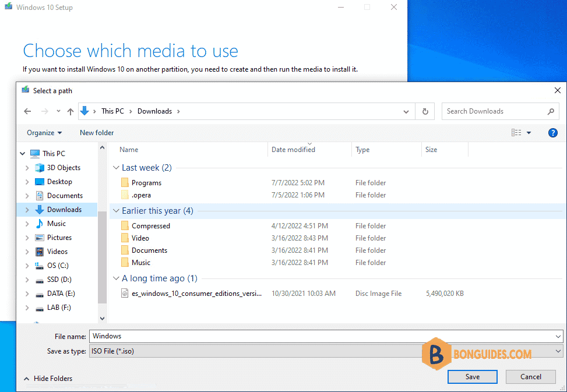567x392 pixels.
Task: Open the breadcrumb arrow after Downloads
Action: coord(178,111)
